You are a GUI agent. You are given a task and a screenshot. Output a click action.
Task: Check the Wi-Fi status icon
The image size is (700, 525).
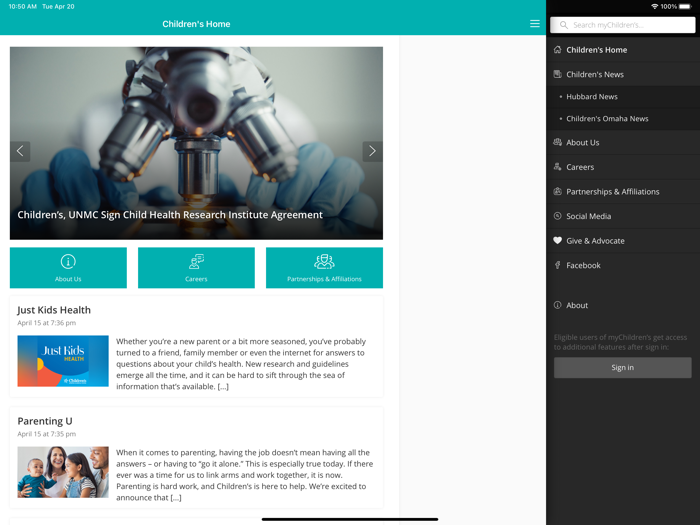click(x=654, y=7)
